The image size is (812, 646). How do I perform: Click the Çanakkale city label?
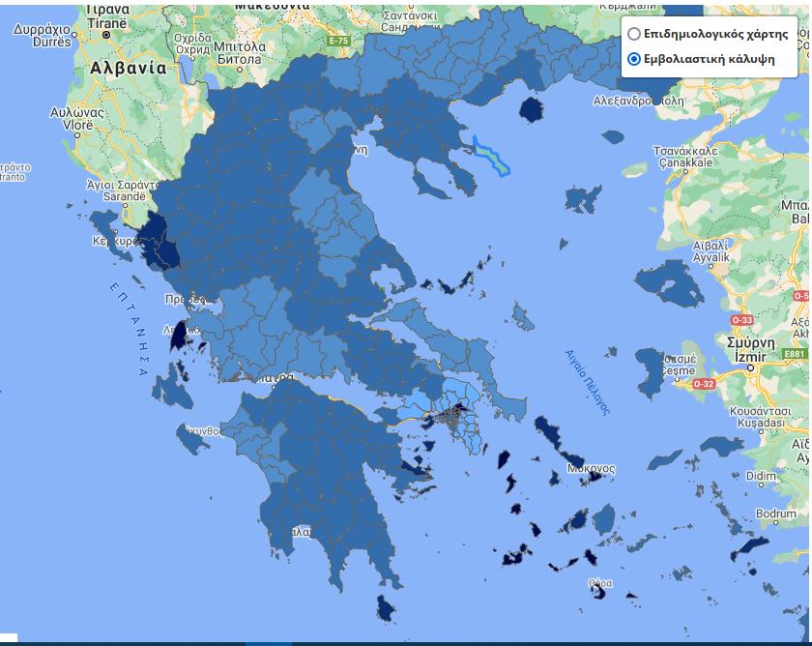coord(685,163)
